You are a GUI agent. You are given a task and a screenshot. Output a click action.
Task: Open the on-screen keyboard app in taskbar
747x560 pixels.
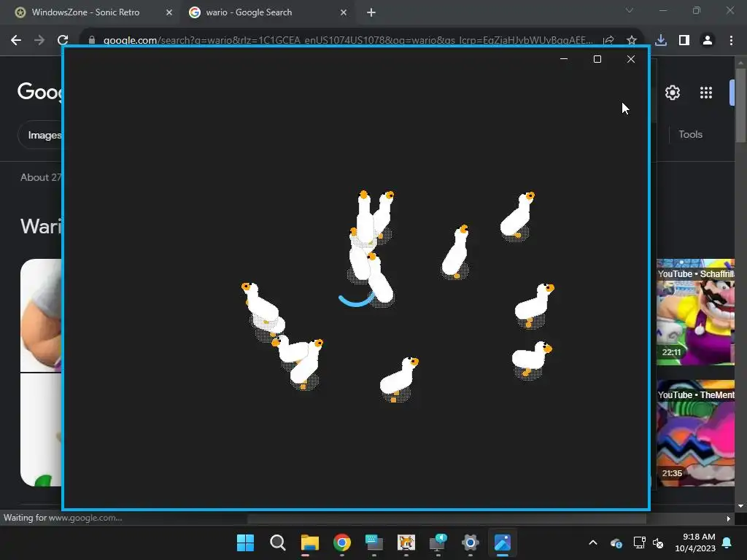(374, 542)
